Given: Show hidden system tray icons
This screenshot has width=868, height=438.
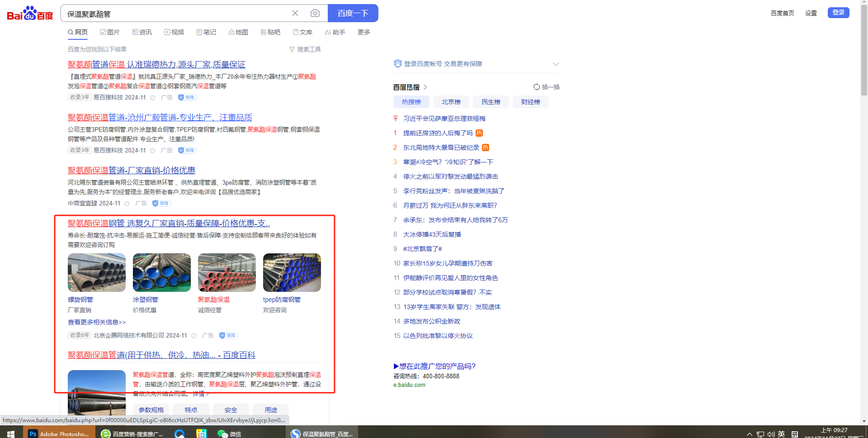Looking at the screenshot, I should 750,434.
